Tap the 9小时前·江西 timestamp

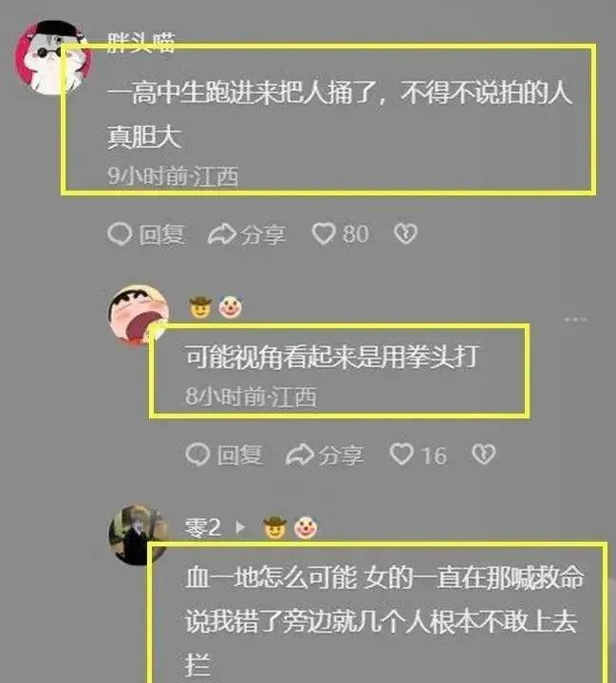coord(173,176)
